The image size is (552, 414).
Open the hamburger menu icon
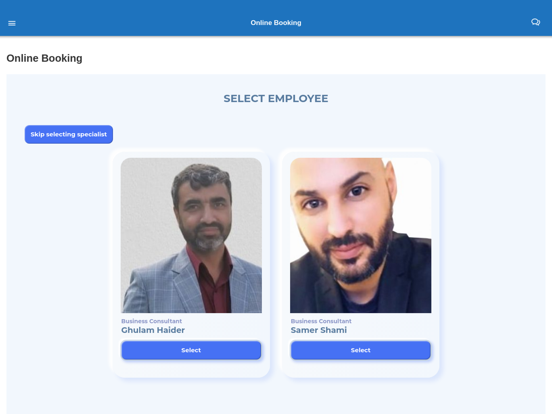click(x=12, y=23)
